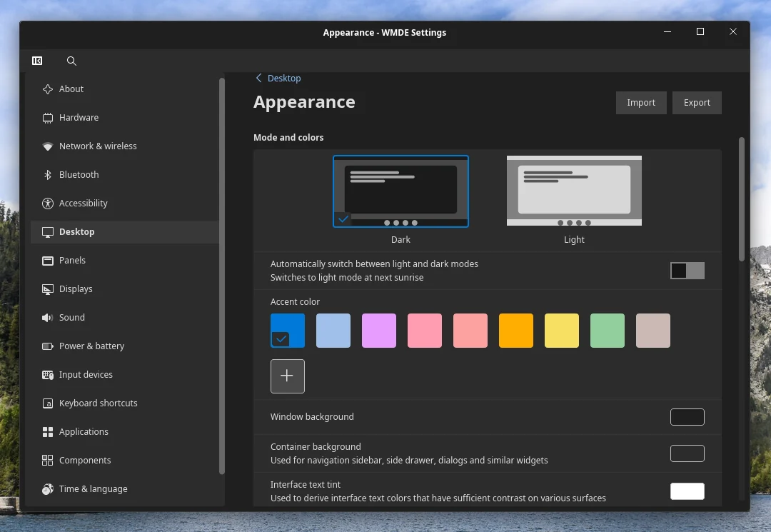Open Input devices settings
The image size is (771, 532).
[x=125, y=375]
